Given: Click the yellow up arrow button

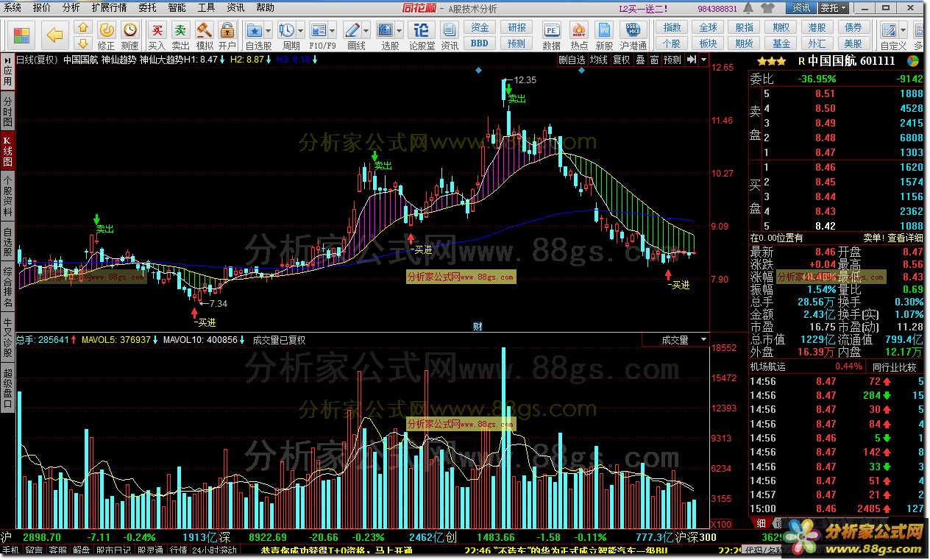Looking at the screenshot, I should [x=83, y=26].
